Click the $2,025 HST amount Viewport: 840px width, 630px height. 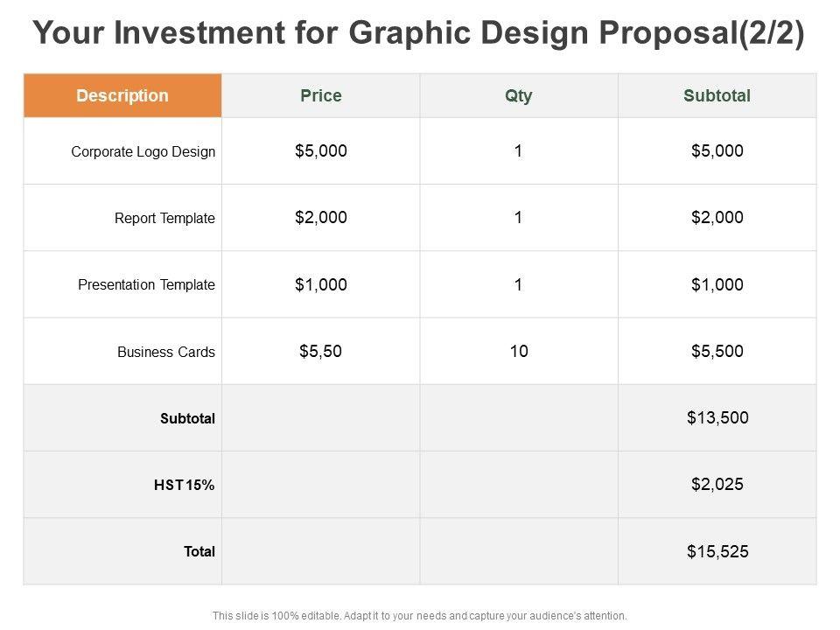[717, 484]
